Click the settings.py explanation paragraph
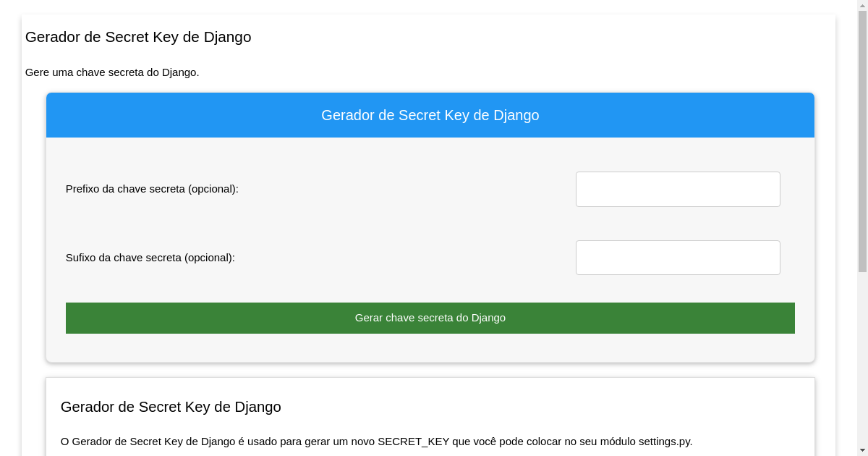This screenshot has height=456, width=868. click(x=377, y=442)
